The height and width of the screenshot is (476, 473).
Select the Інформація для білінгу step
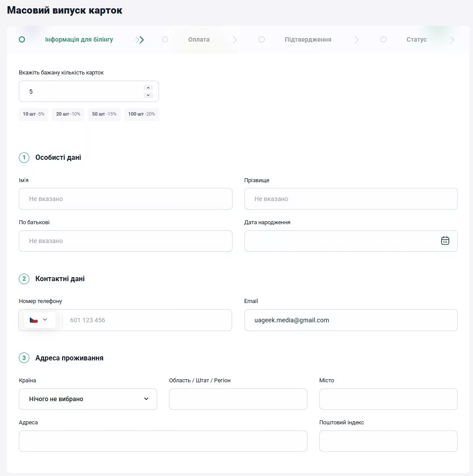pyautogui.click(x=79, y=39)
